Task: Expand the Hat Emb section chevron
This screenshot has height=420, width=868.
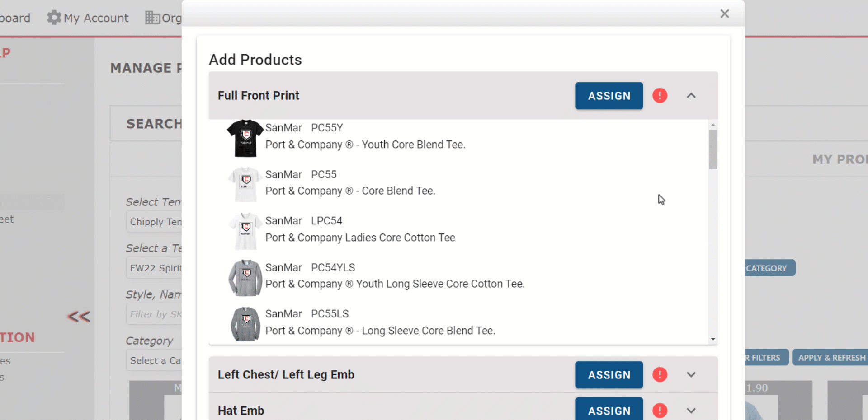Action: pyautogui.click(x=691, y=411)
